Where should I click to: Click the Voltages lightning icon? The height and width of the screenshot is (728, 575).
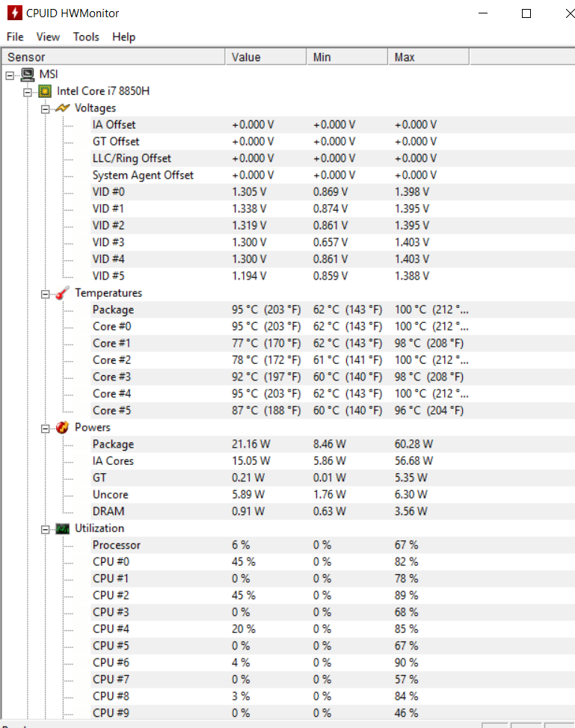(x=62, y=108)
